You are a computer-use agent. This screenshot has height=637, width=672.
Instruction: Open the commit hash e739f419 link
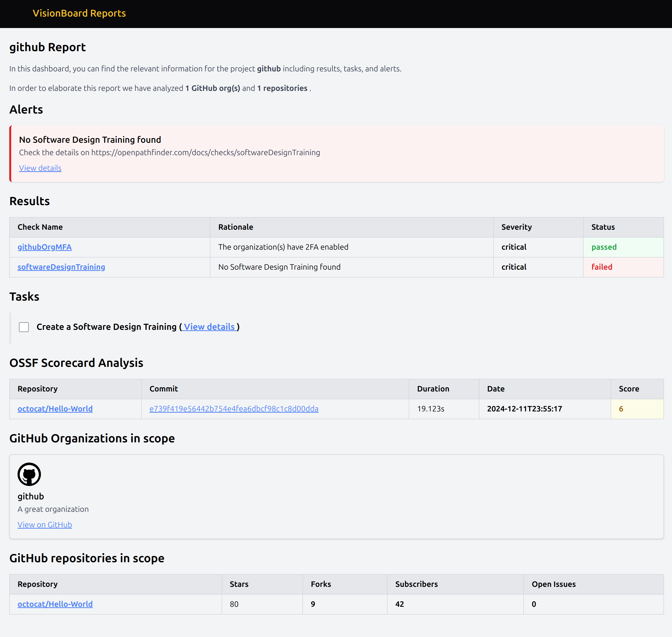[234, 409]
